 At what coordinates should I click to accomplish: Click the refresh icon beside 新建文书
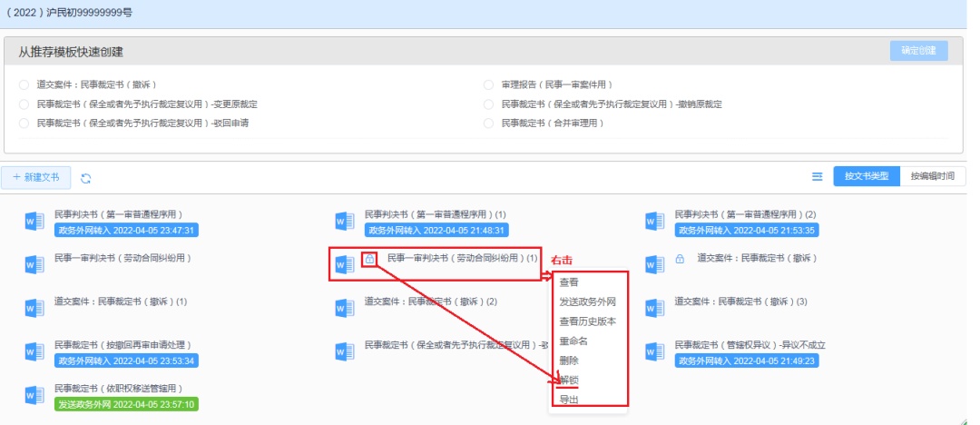coord(86,178)
